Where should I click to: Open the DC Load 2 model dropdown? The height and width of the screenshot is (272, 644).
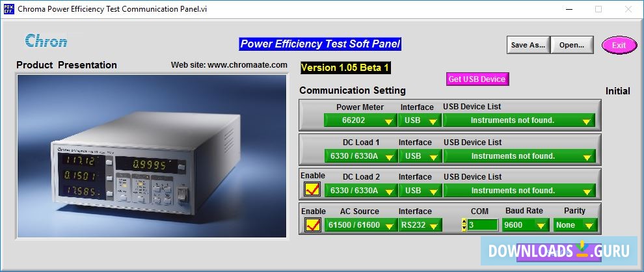pyautogui.click(x=360, y=191)
